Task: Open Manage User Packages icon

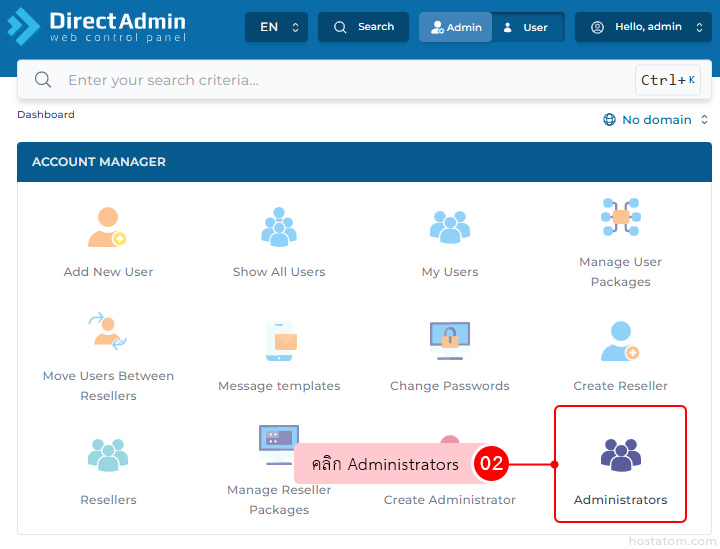Action: point(620,217)
